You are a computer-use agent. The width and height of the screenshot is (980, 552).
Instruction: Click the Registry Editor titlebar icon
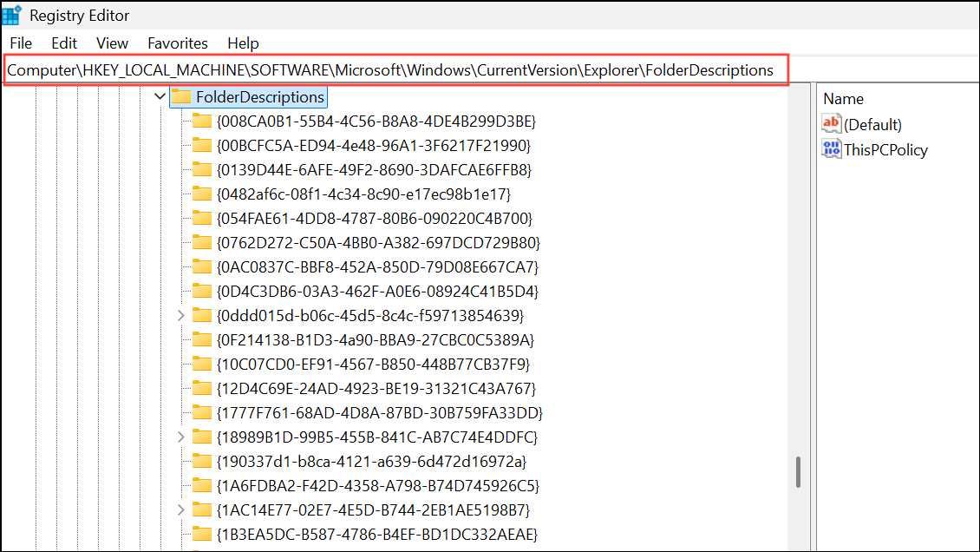tap(12, 14)
